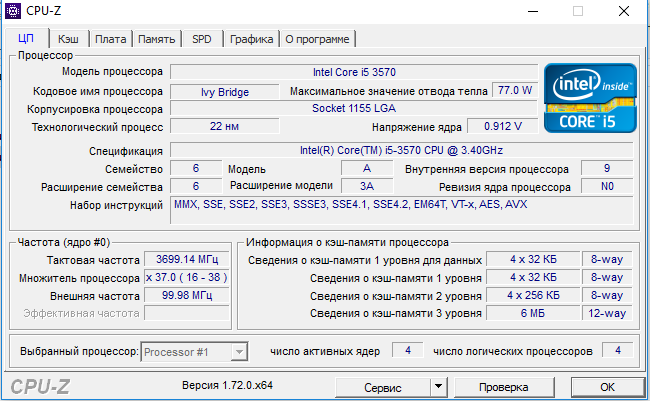This screenshot has height=401, width=650.
Task: Click the i5-3570 CPU @ 3.40GHz specification
Action: point(401,150)
